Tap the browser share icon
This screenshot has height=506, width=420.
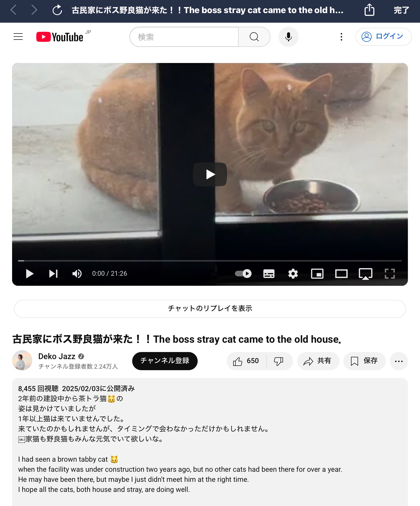369,10
